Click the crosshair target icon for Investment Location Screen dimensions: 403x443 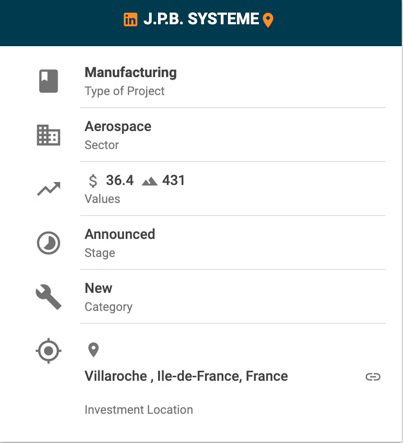[49, 351]
